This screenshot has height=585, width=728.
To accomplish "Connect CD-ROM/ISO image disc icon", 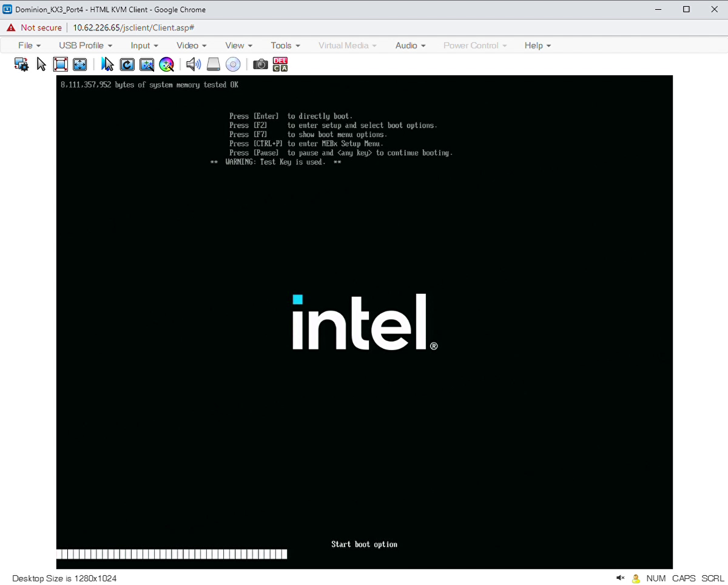I will [233, 64].
